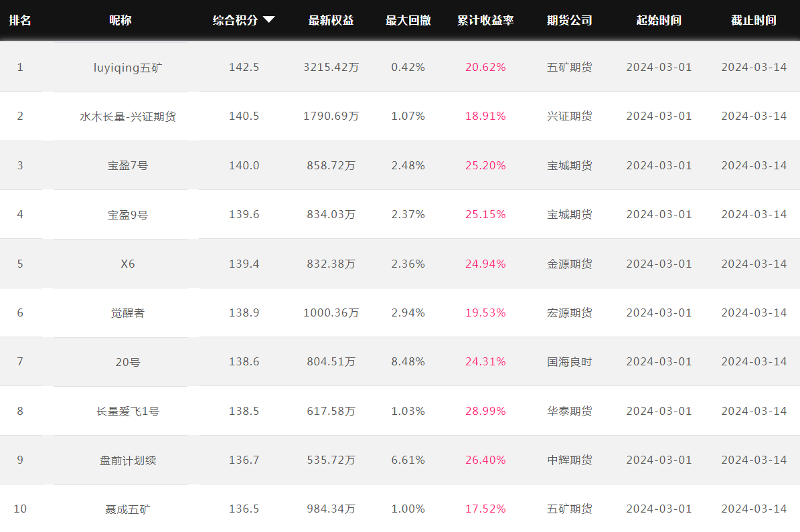Click the 截止时间 column header
Viewport: 800px width, 532px height.
click(x=754, y=20)
